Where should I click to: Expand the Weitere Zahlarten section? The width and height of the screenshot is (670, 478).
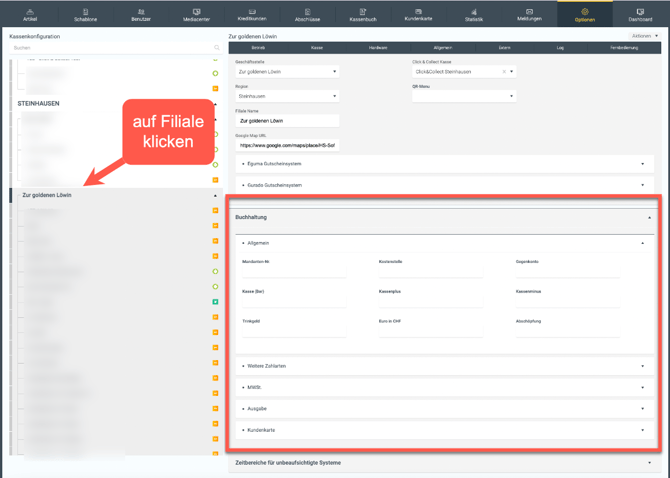443,366
